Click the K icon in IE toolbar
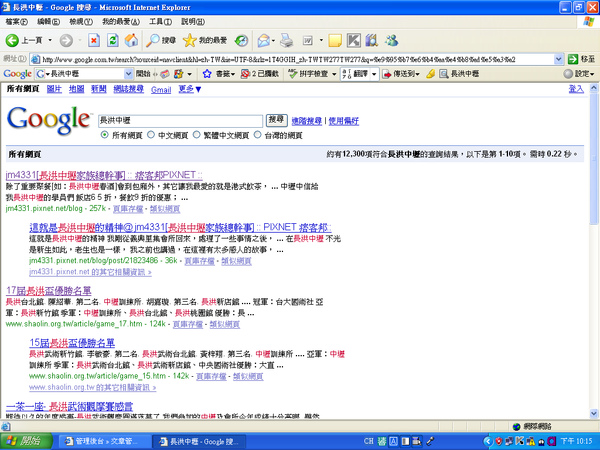 pos(354,40)
